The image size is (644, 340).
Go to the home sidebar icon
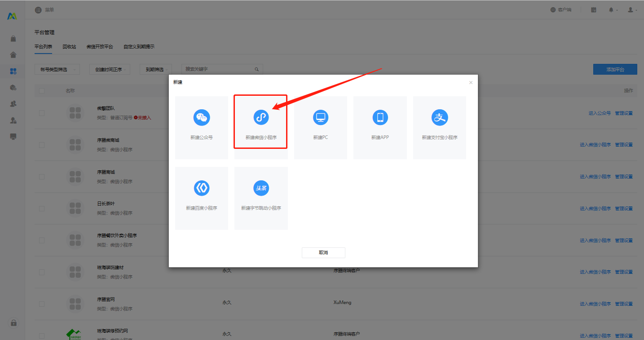(13, 55)
